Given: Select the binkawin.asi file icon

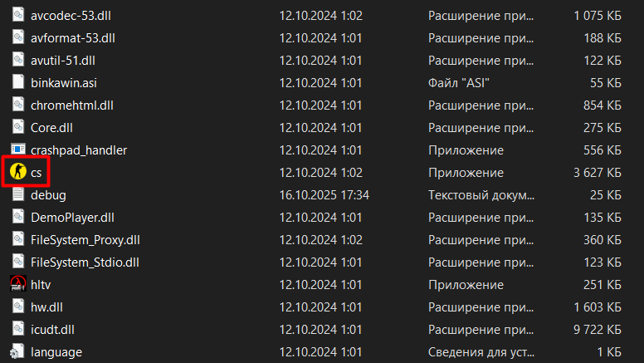Looking at the screenshot, I should [x=17, y=82].
